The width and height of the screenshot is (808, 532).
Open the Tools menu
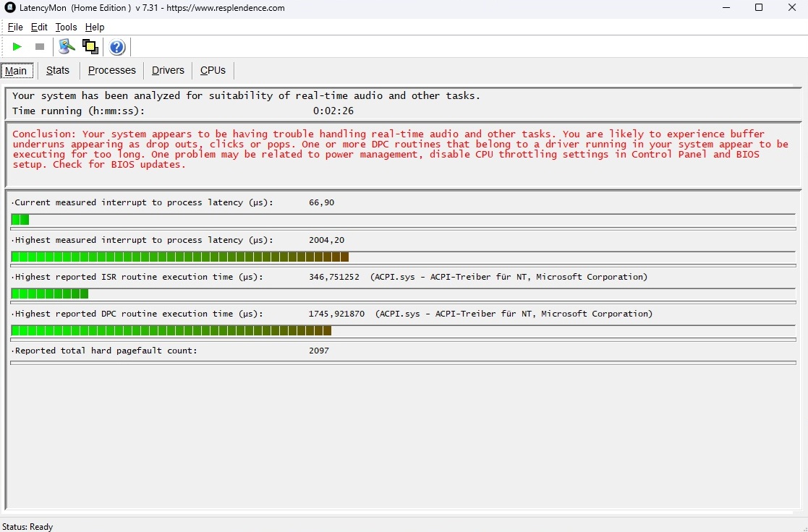pyautogui.click(x=66, y=27)
